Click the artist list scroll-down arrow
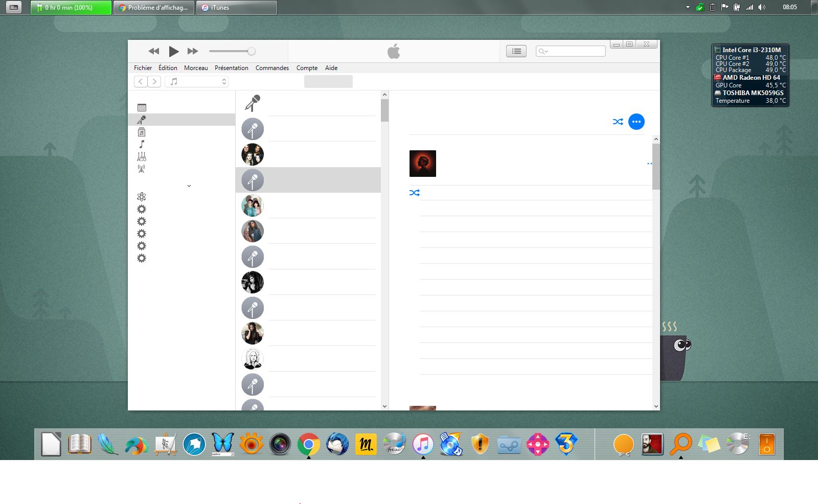The height and width of the screenshot is (504, 818). click(x=384, y=406)
